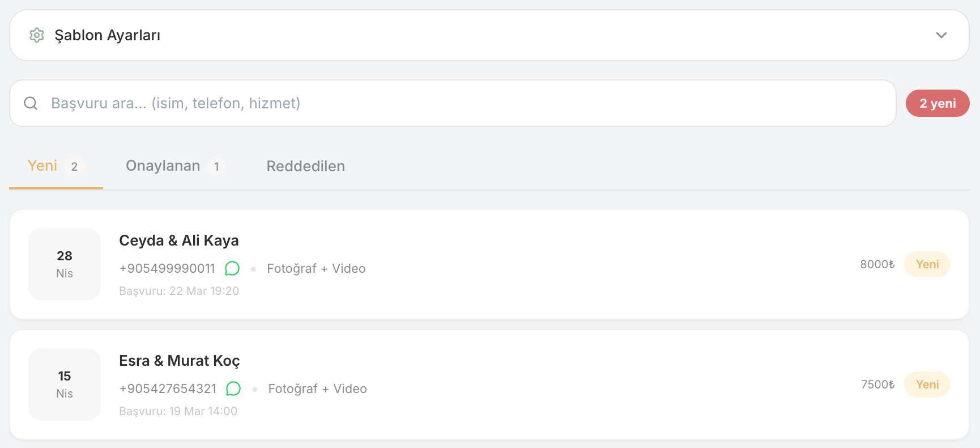
Task: Click the Yeni status badge on Esra's row
Action: [x=927, y=384]
